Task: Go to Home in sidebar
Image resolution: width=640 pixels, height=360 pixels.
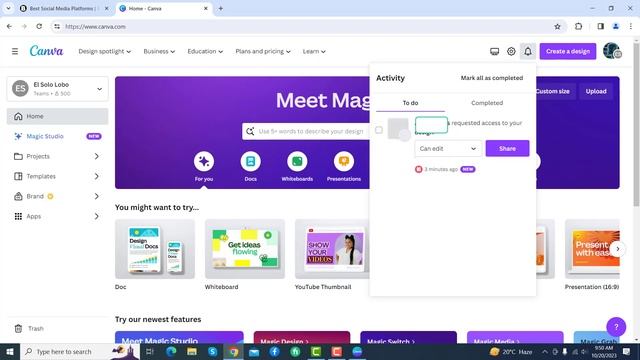Action: tap(58, 116)
